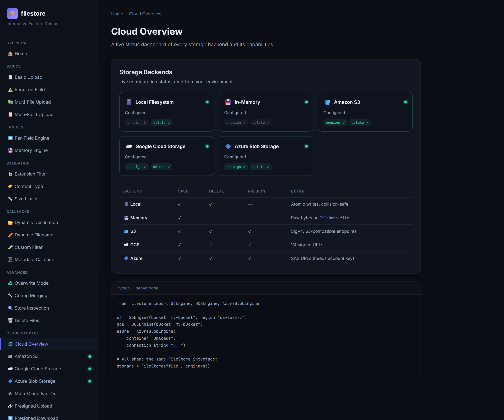Open Basic Upload in the sidebar
This screenshot has width=504, height=420.
[x=49, y=77]
